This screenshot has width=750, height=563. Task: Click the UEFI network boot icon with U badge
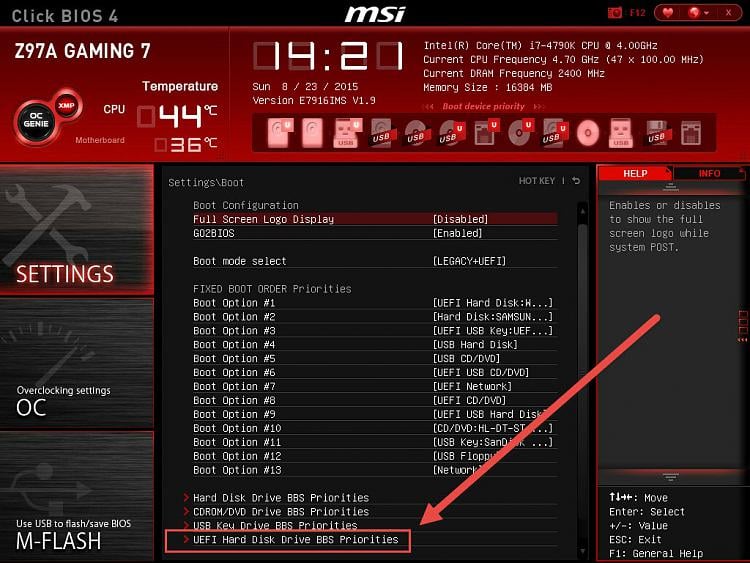486,132
